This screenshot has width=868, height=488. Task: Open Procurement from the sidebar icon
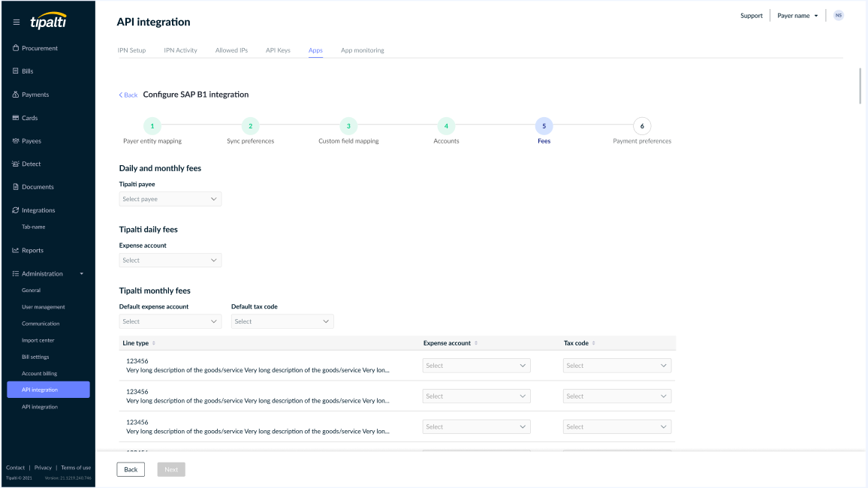point(16,48)
